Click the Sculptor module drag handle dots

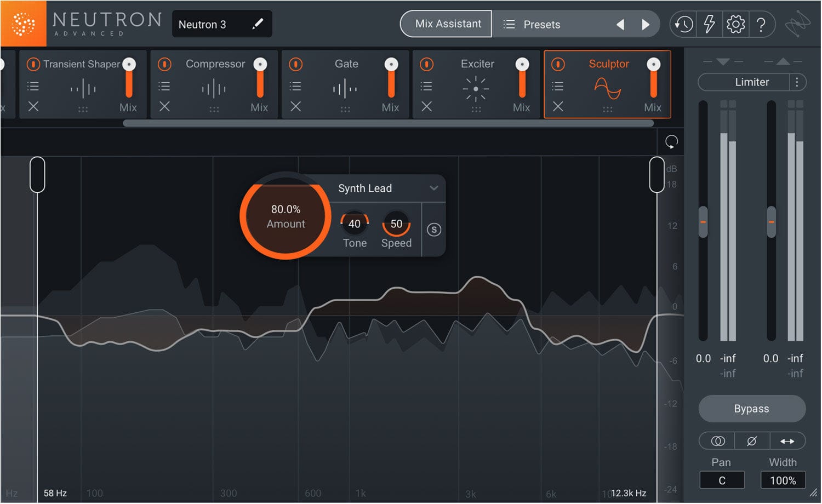[x=608, y=109]
